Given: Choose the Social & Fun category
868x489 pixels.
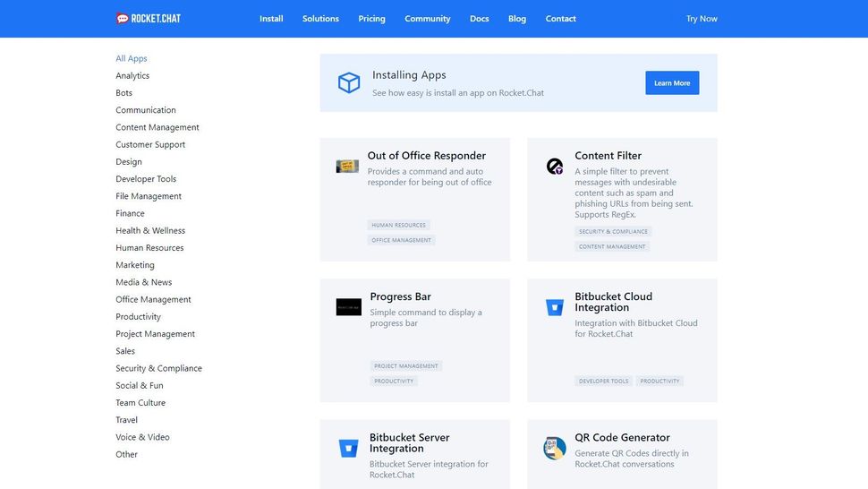Looking at the screenshot, I should pyautogui.click(x=140, y=384).
